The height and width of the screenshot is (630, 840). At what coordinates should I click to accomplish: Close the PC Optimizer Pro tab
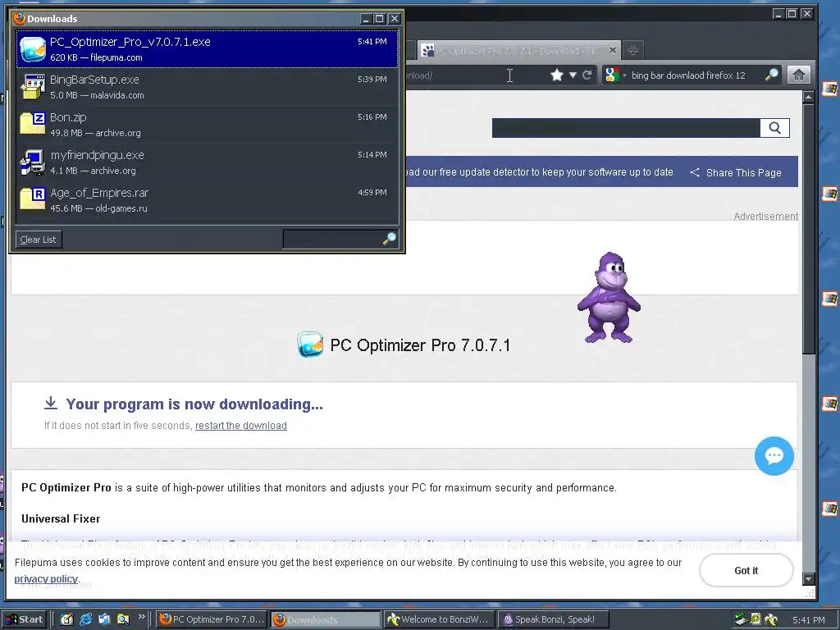coord(613,50)
